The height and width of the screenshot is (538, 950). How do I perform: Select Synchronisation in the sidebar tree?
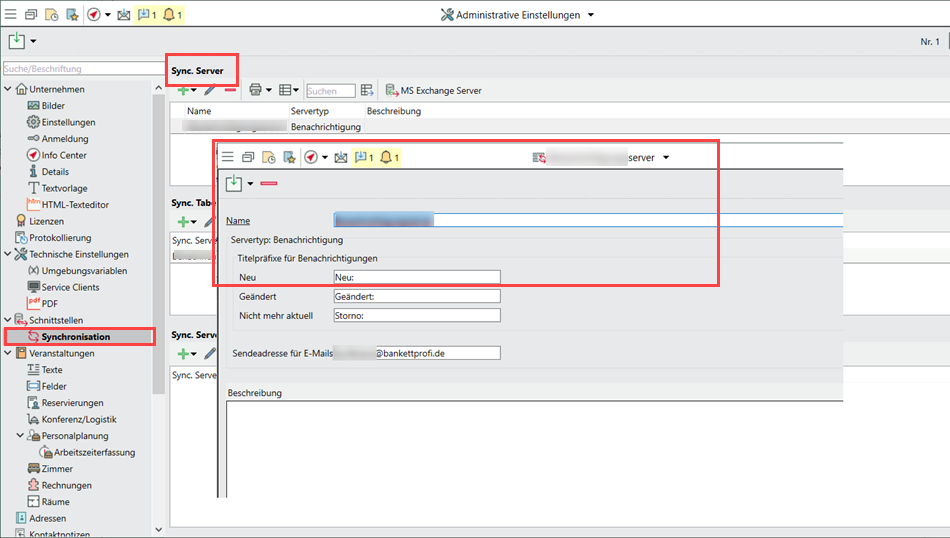coord(75,337)
